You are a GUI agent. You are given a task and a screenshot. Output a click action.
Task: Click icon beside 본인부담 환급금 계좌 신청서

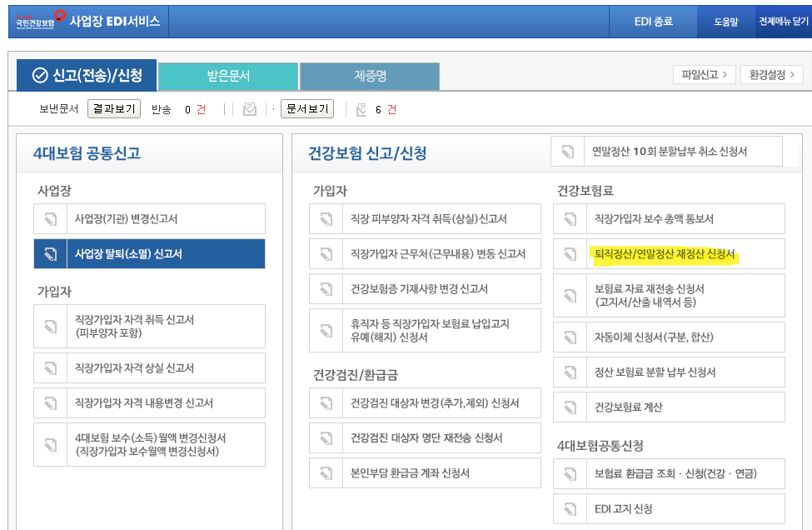[x=326, y=473]
